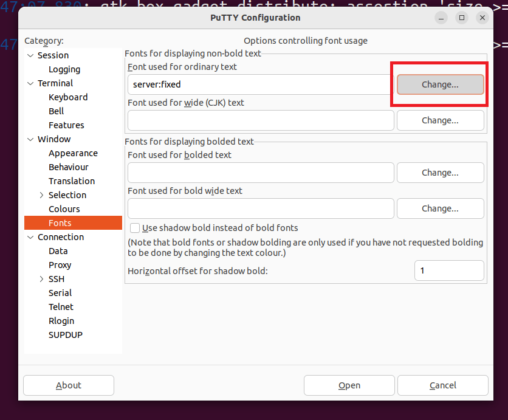Viewport: 508px width, 420px height.
Task: Select the Translation category
Action: click(x=72, y=181)
